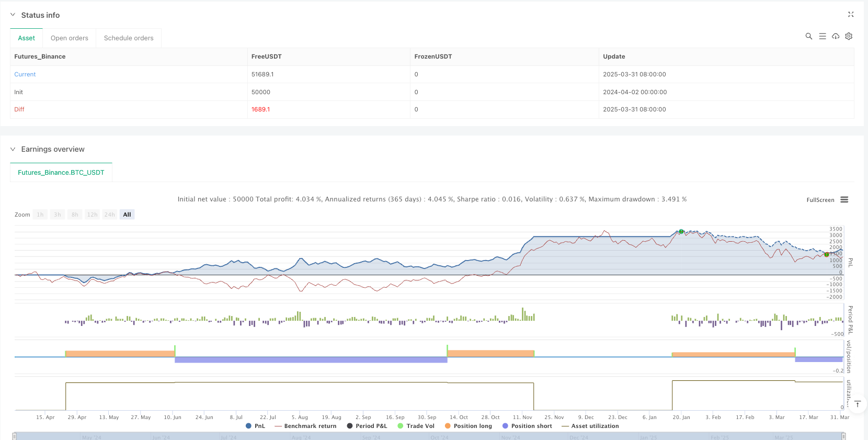
Task: Select the Futures_Binance.BTC_USDT tab
Action: pyautogui.click(x=61, y=173)
